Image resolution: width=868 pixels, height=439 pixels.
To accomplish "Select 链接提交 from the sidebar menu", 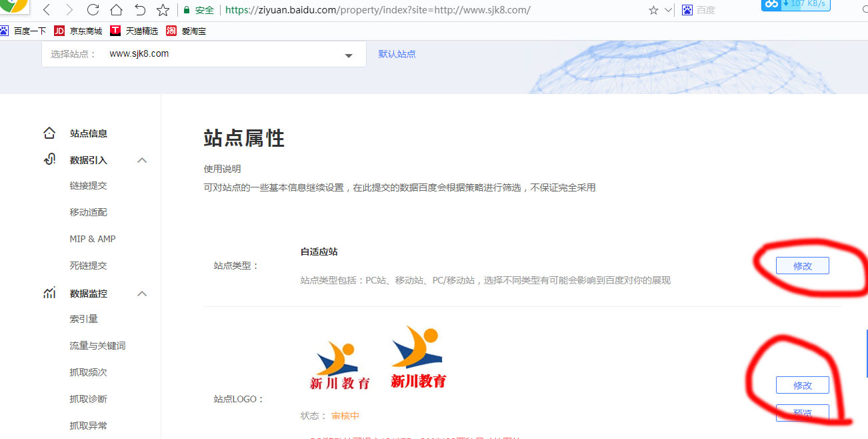I will point(88,185).
